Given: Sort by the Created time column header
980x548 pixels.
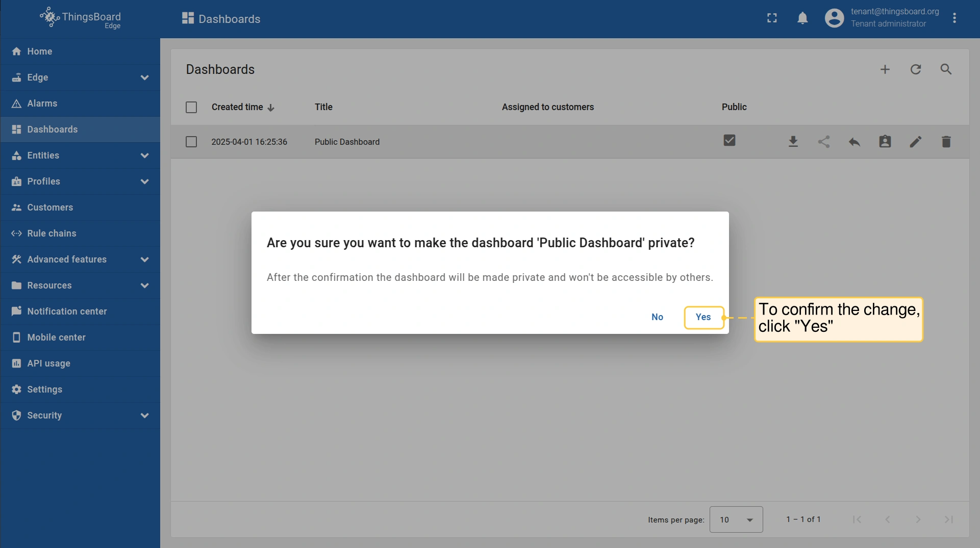Looking at the screenshot, I should click(x=238, y=107).
